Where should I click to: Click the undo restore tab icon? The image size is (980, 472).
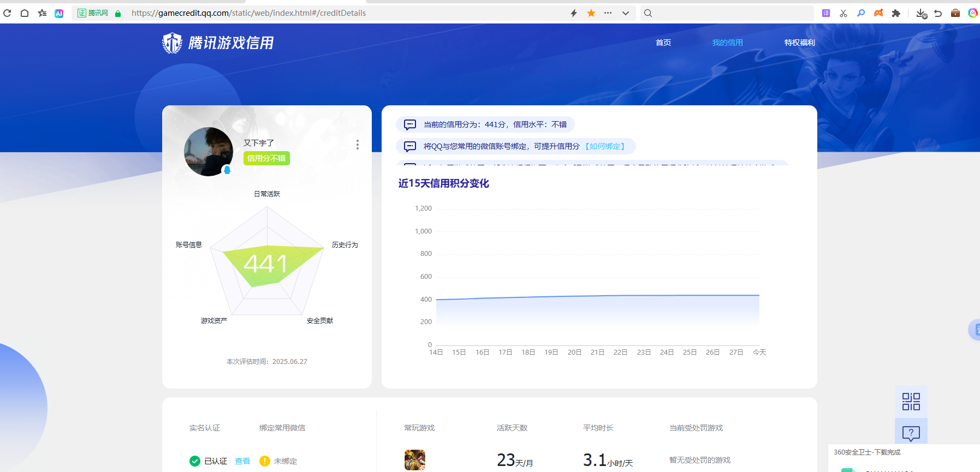938,13
